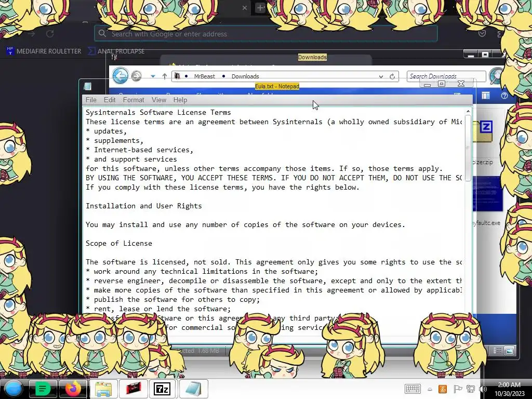The width and height of the screenshot is (532, 399).
Task: Click the Notepad vertical scrollbar thumb
Action: pos(468,148)
